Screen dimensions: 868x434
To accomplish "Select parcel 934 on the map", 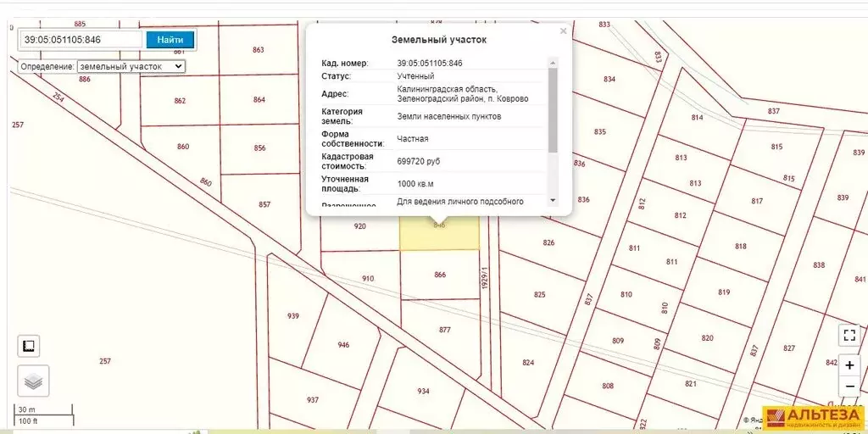I will click(424, 391).
